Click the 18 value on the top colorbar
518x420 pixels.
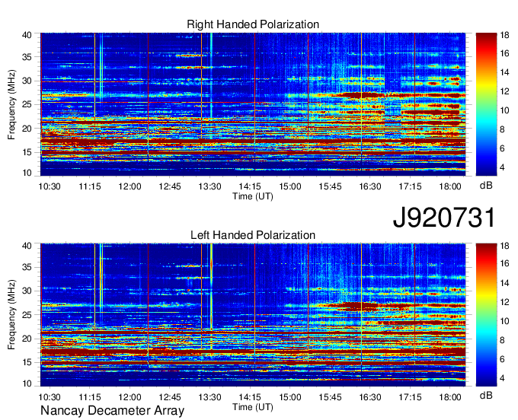pyautogui.click(x=504, y=35)
